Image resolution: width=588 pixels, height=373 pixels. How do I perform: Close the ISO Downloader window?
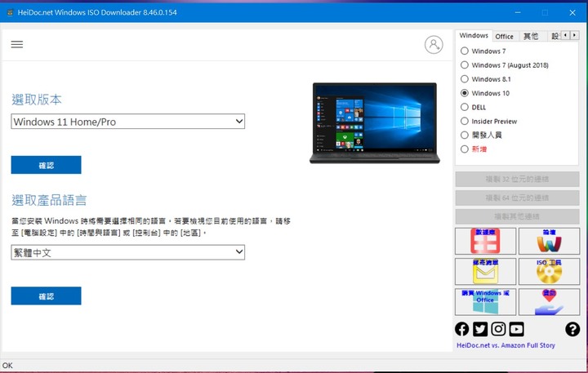coord(572,12)
